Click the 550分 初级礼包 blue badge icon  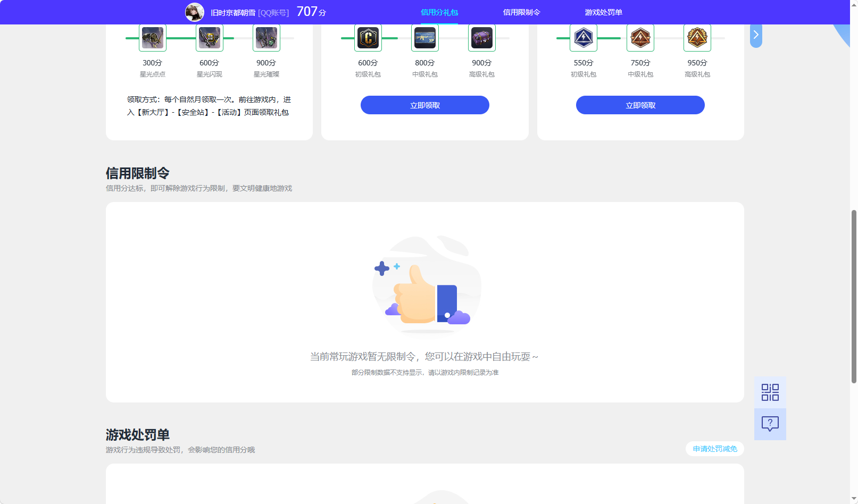(583, 38)
